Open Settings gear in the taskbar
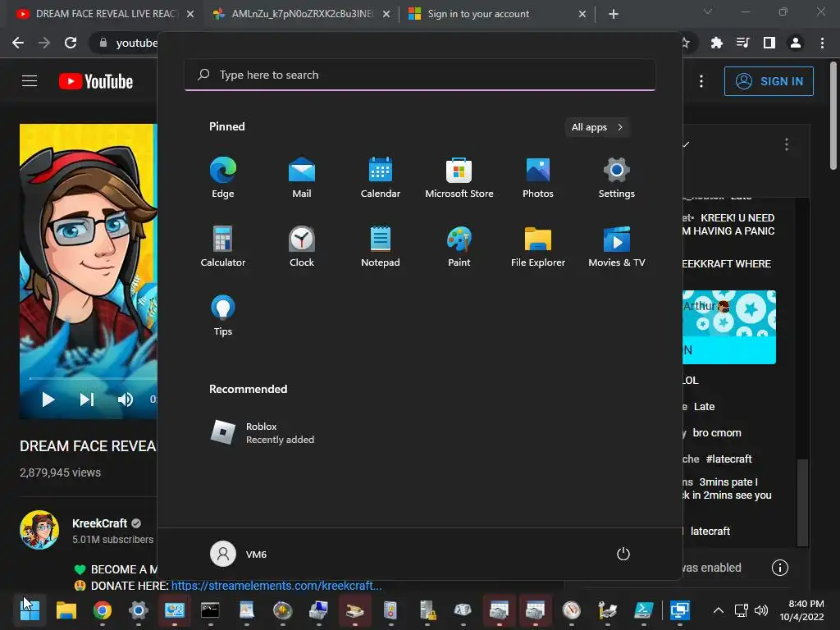The image size is (840, 630). [x=138, y=609]
